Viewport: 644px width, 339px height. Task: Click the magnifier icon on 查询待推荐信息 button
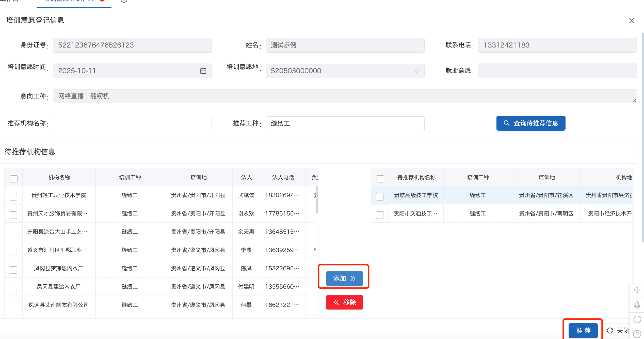(x=506, y=123)
